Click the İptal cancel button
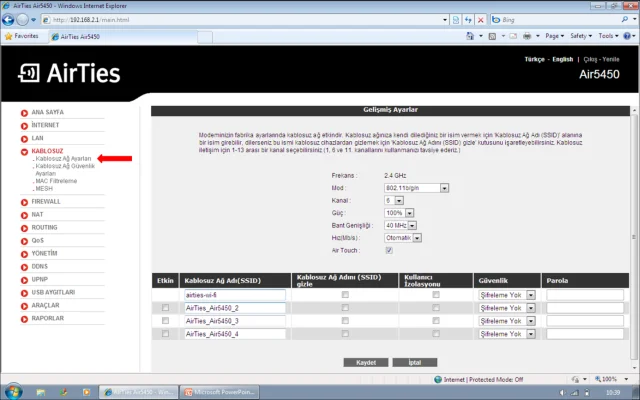640x400 pixels. coord(415,362)
